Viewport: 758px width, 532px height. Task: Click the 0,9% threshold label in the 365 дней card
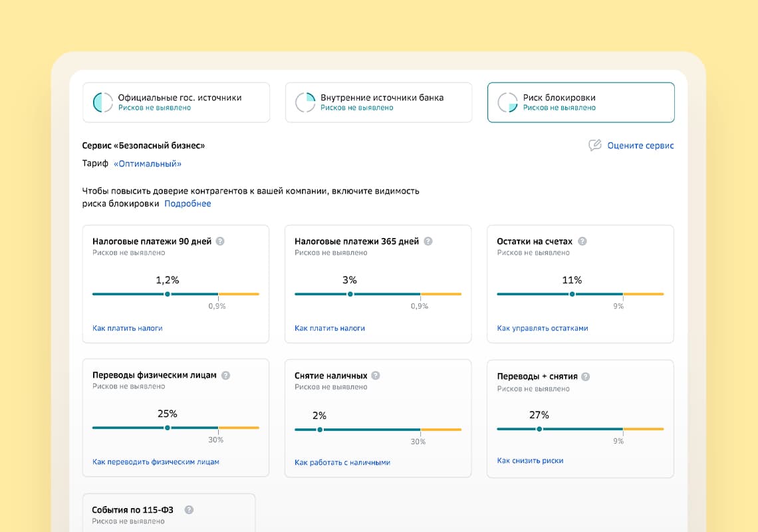[420, 306]
